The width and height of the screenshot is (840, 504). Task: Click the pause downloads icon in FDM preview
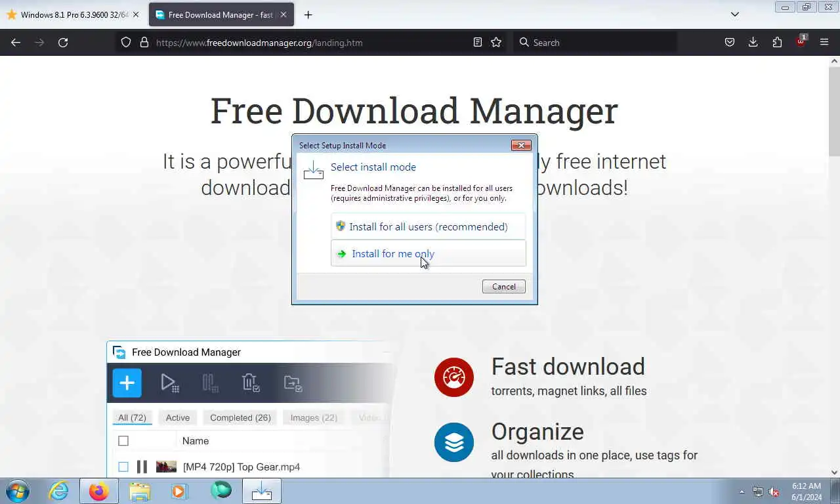[x=210, y=383]
